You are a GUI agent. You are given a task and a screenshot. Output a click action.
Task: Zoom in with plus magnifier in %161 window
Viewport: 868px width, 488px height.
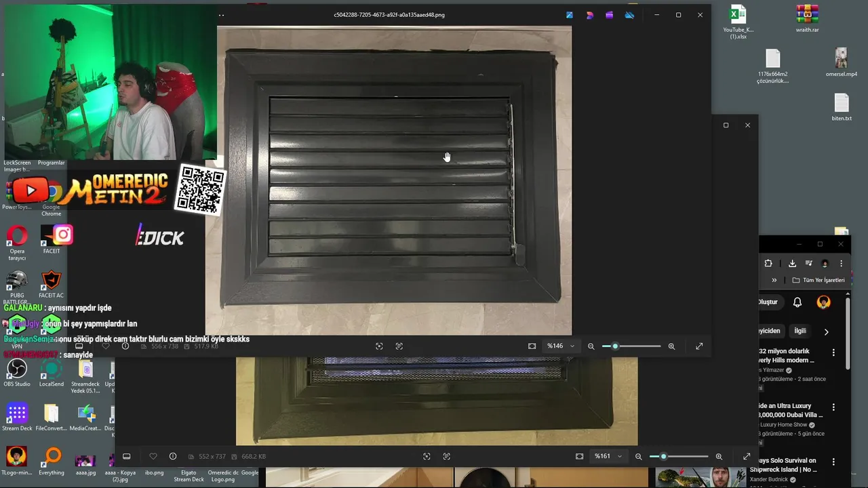(719, 456)
